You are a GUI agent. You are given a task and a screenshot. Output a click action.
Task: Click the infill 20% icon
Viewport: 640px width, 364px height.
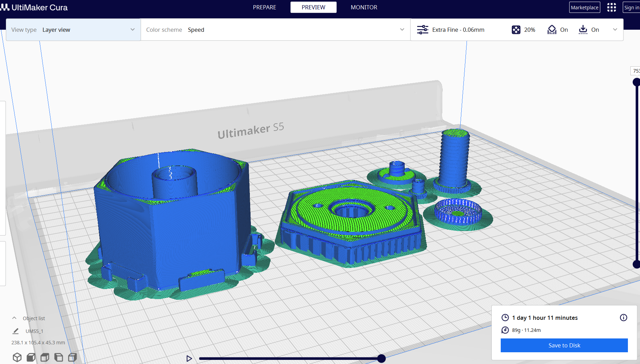click(x=516, y=30)
